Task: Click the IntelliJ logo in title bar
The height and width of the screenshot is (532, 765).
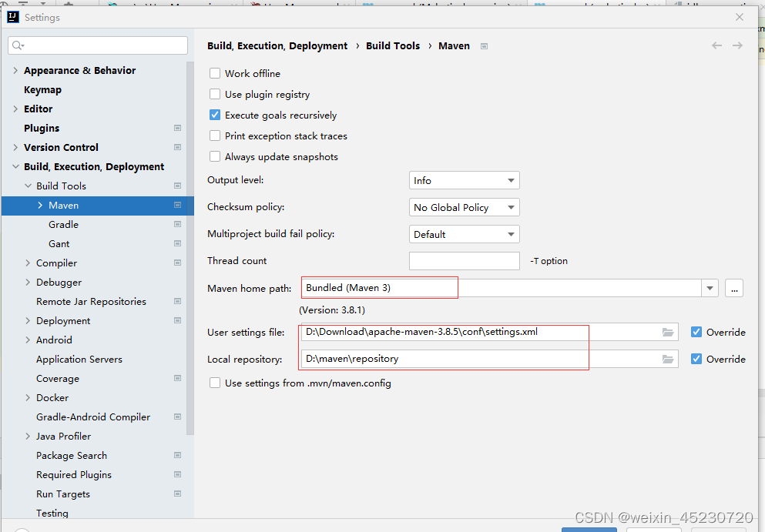Action: 12,17
